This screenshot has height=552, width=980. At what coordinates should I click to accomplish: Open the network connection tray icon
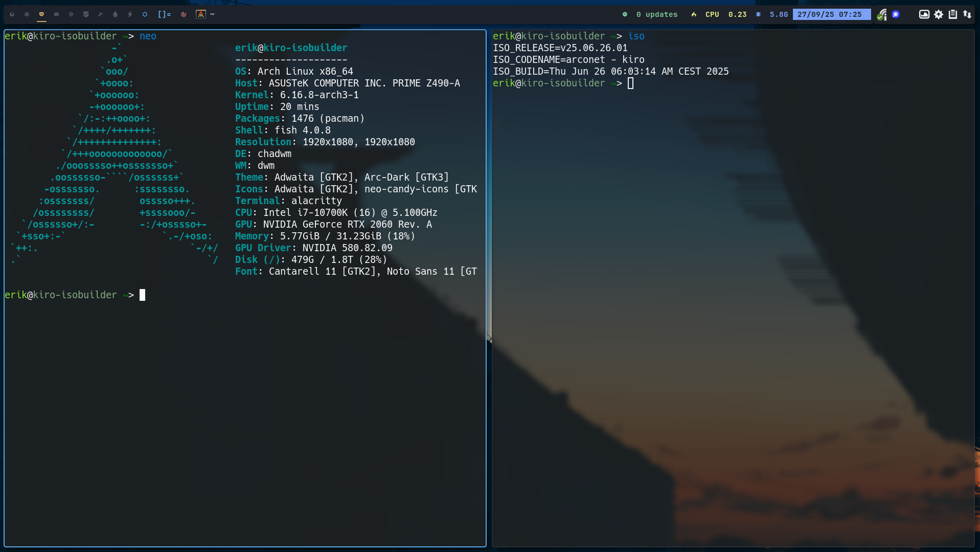882,15
